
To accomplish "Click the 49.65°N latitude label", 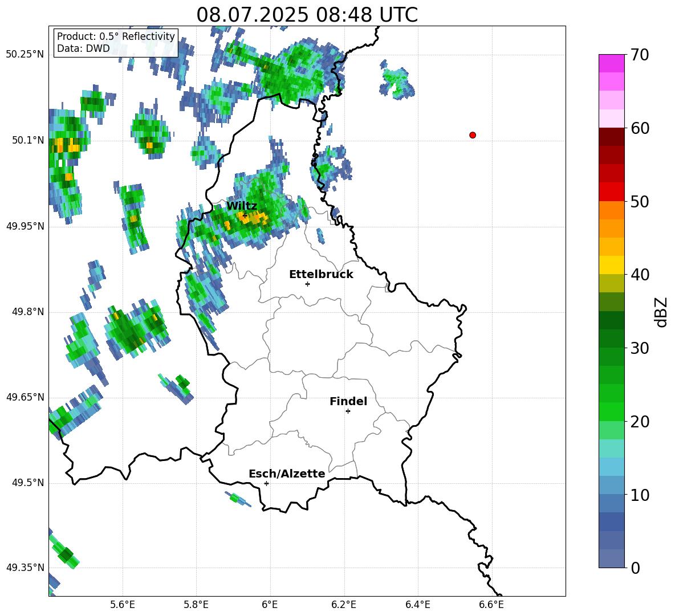I will click(25, 397).
